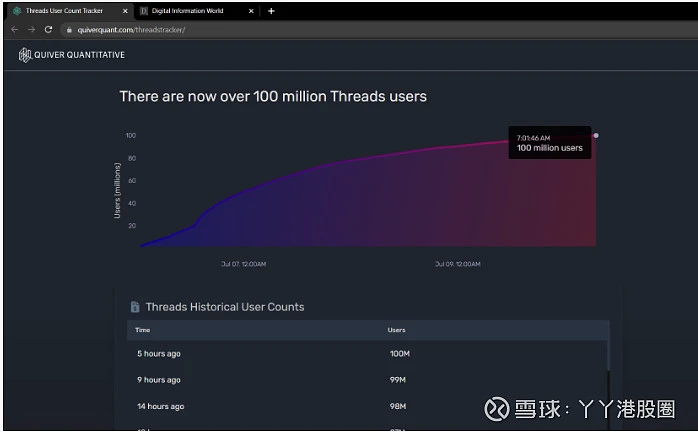Select the '14 hours ago' row
698x432 pixels.
point(367,406)
